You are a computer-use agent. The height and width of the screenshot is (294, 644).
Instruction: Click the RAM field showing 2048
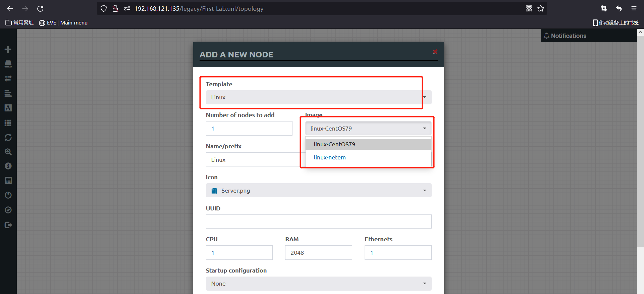point(318,253)
